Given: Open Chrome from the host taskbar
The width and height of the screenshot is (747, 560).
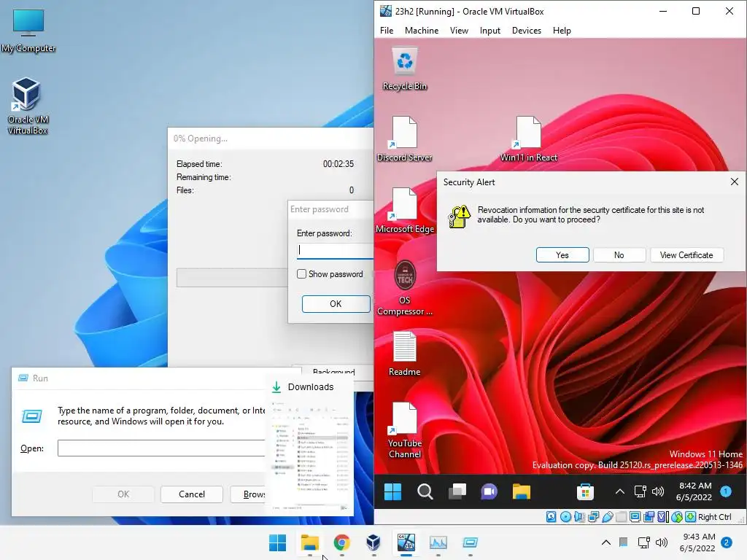Looking at the screenshot, I should click(x=341, y=542).
